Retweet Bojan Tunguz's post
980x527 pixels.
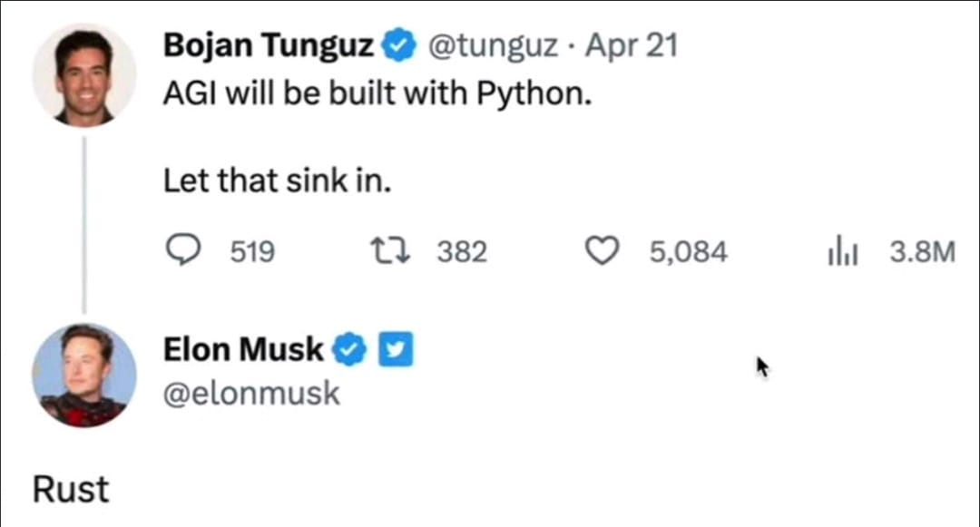click(393, 251)
